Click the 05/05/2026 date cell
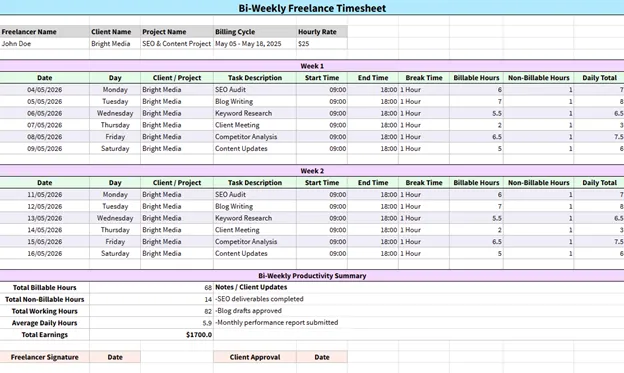This screenshot has height=373, width=624. (x=45, y=102)
